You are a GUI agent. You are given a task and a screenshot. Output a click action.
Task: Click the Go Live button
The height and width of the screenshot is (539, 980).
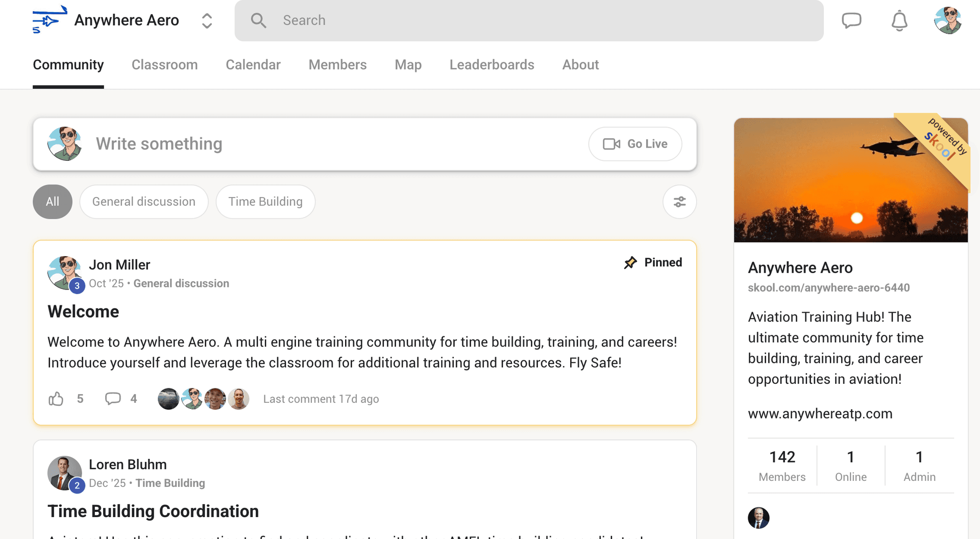click(635, 144)
